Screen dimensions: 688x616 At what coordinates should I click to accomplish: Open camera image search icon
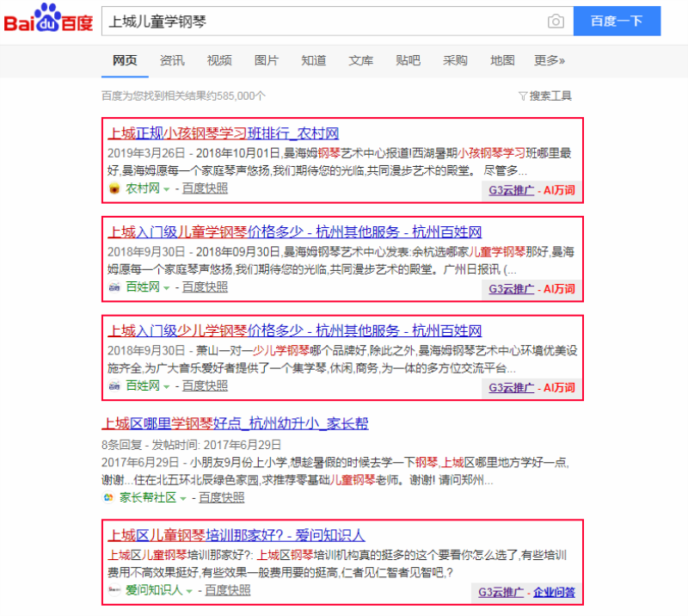(x=556, y=21)
